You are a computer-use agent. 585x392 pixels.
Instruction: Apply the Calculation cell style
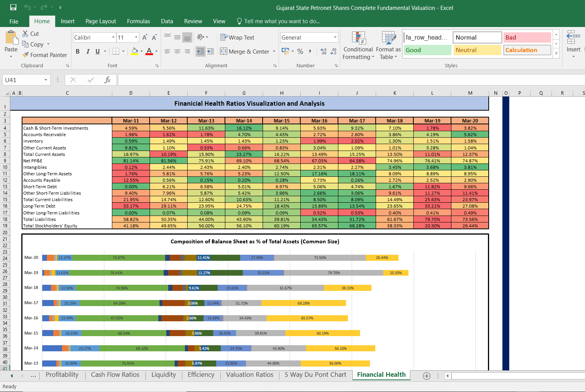coord(527,50)
